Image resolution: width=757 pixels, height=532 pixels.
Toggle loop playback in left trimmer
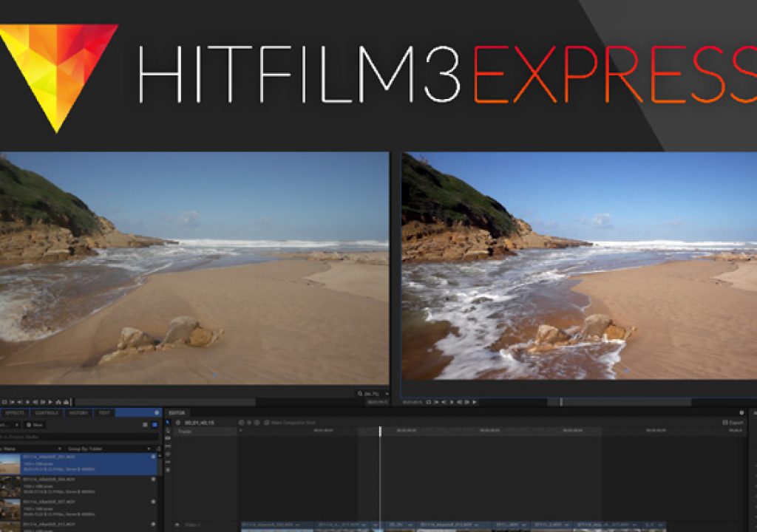pyautogui.click(x=4, y=402)
